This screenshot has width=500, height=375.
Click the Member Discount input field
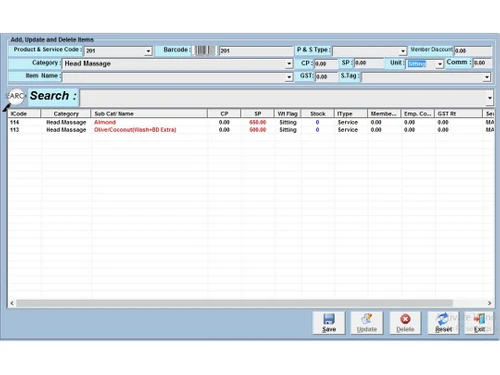(x=473, y=51)
